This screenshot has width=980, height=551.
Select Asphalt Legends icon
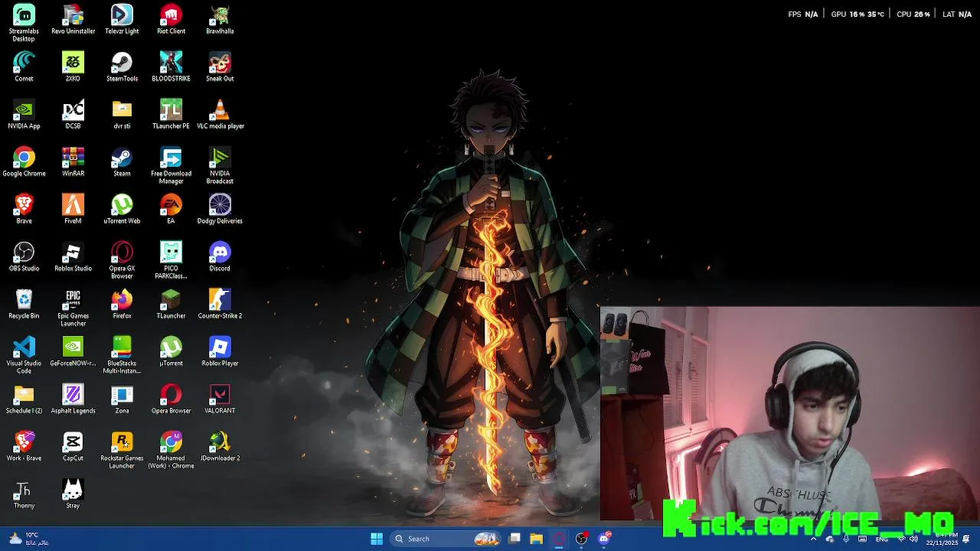click(73, 399)
